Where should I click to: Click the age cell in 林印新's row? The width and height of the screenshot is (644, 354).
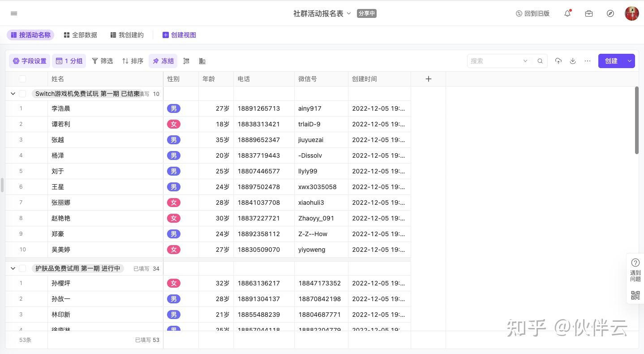coord(216,315)
